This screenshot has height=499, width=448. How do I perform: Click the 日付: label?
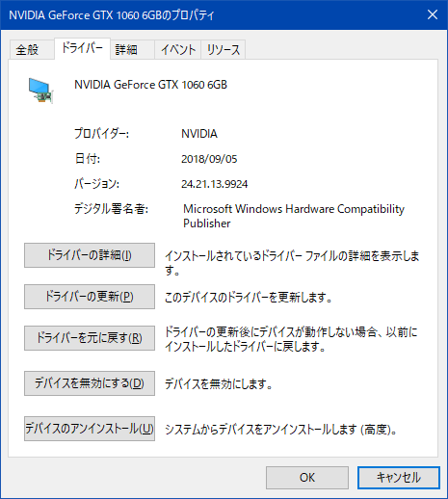[88, 159]
